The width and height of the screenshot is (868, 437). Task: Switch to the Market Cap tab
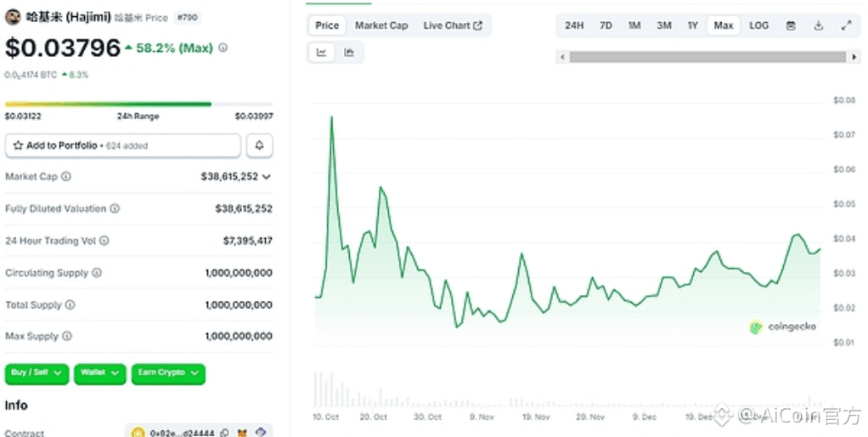(381, 26)
